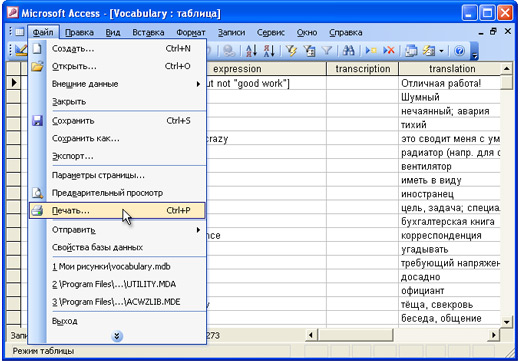Open the Записи menu

(231, 32)
